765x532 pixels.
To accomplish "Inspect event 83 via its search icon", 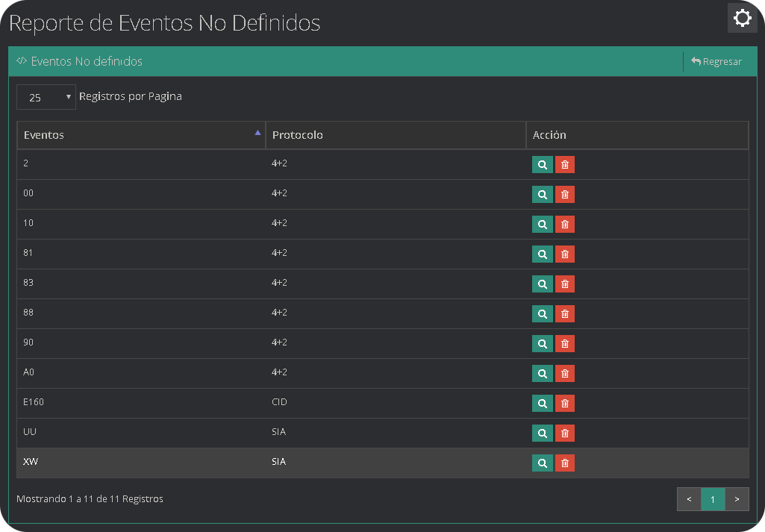I will click(543, 284).
